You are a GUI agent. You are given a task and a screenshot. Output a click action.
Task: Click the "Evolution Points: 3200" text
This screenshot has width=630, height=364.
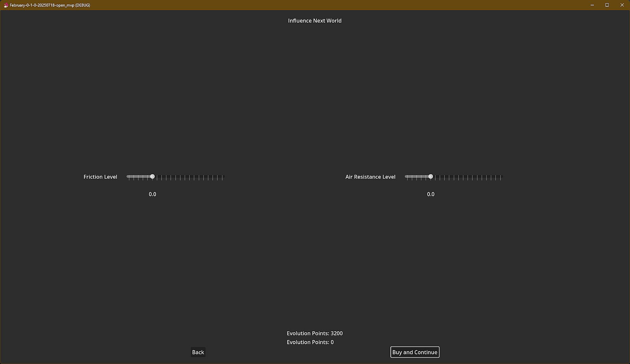click(315, 333)
